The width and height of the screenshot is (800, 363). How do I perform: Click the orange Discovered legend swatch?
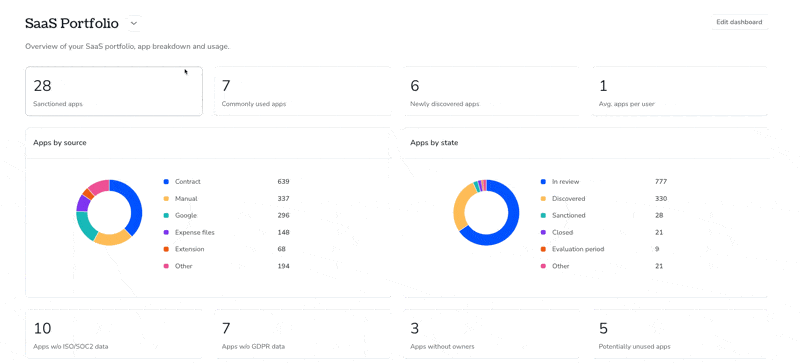[x=543, y=199]
